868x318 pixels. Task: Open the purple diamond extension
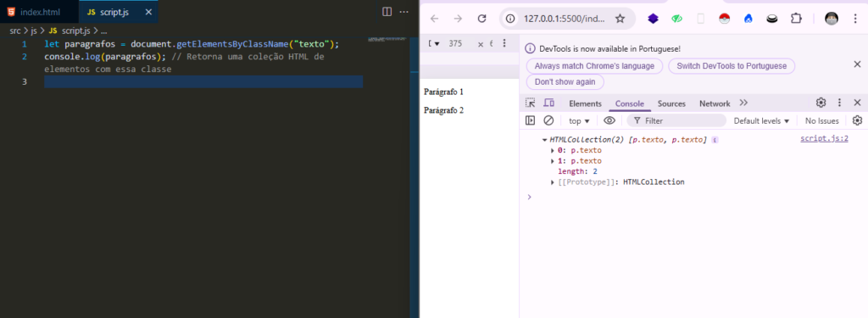point(654,19)
